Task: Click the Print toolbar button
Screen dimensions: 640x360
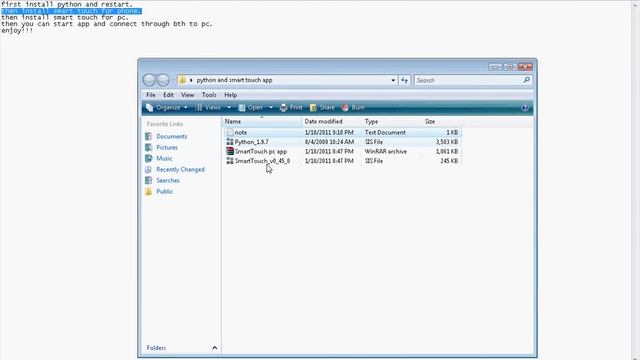Action: pos(291,107)
